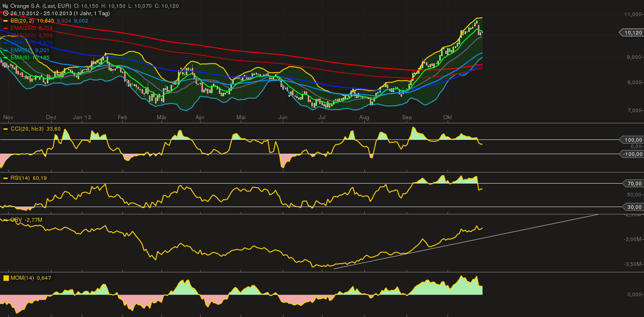Click the -100,00 CCI level marker
This screenshot has width=644, height=317.
click(x=632, y=154)
